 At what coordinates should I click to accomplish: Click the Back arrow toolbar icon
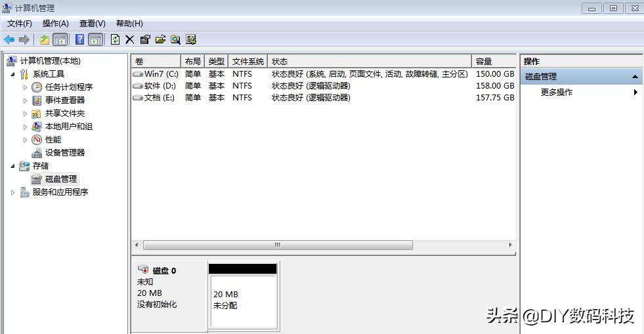coord(9,39)
